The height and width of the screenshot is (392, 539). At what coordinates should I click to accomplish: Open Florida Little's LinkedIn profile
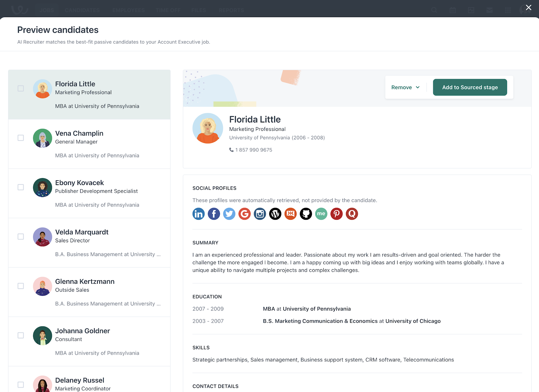click(198, 214)
